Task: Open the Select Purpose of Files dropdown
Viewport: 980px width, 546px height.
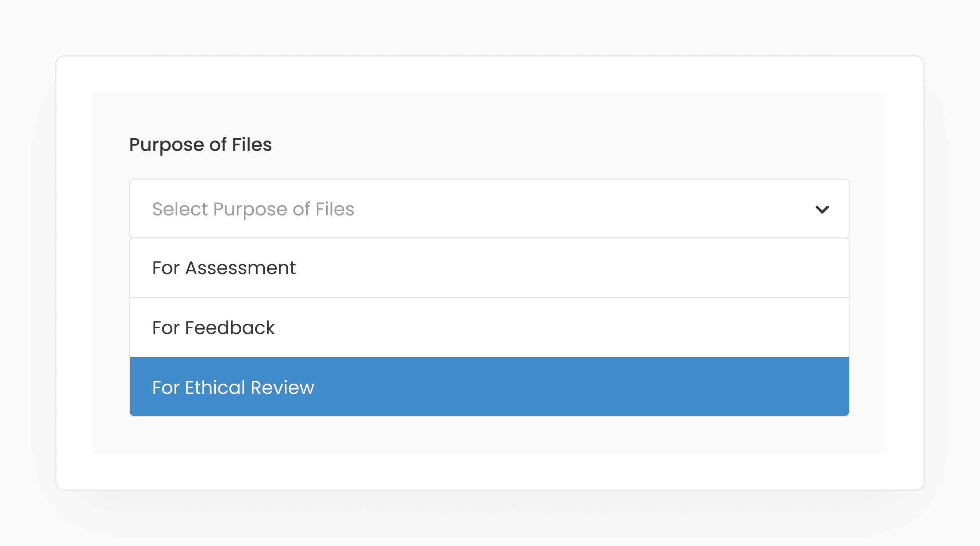Action: point(489,208)
